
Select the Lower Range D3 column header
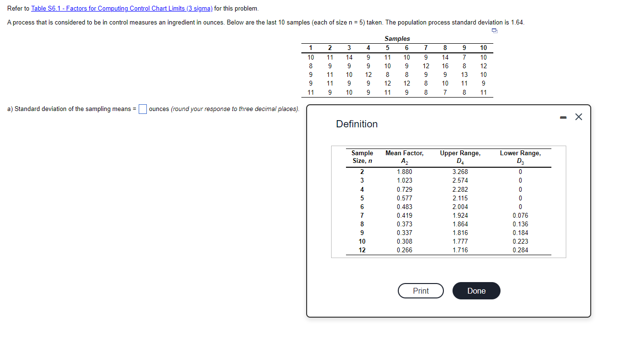[521, 156]
